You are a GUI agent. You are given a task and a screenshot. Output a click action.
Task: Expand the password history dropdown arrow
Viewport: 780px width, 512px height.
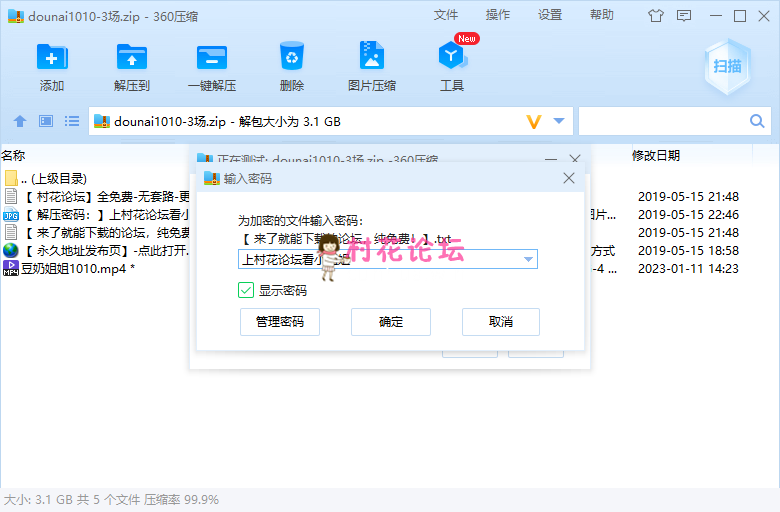point(528,259)
